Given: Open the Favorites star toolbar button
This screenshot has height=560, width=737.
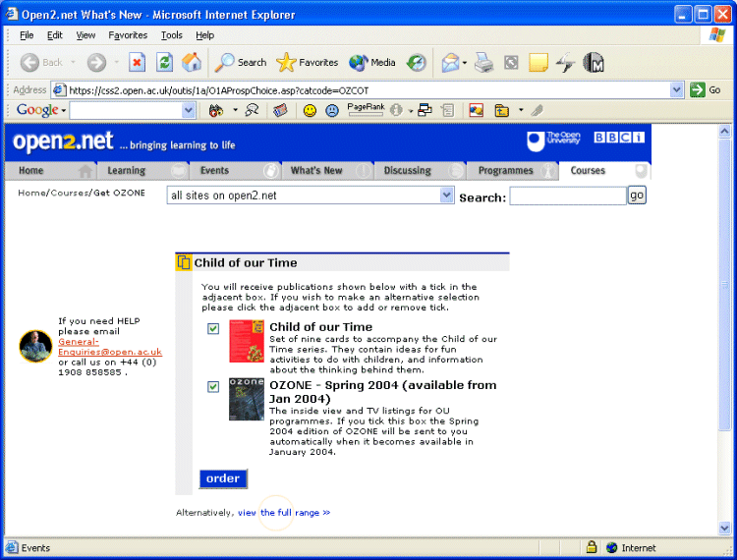Looking at the screenshot, I should (x=307, y=63).
